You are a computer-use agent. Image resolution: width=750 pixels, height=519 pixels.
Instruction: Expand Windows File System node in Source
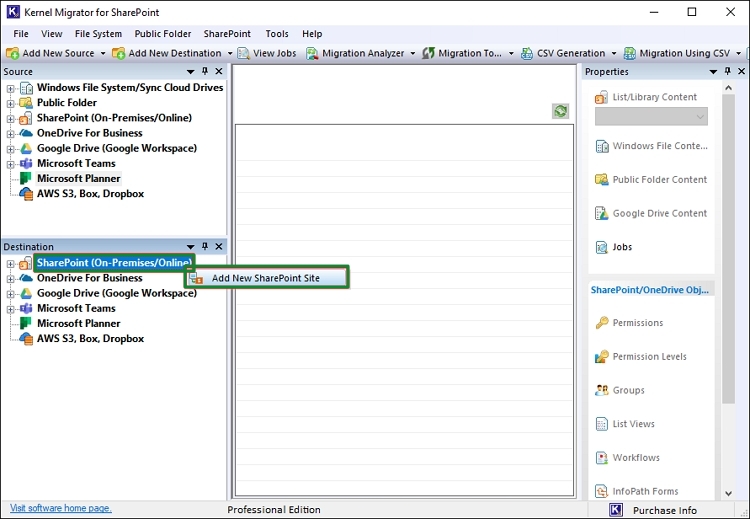pos(11,88)
